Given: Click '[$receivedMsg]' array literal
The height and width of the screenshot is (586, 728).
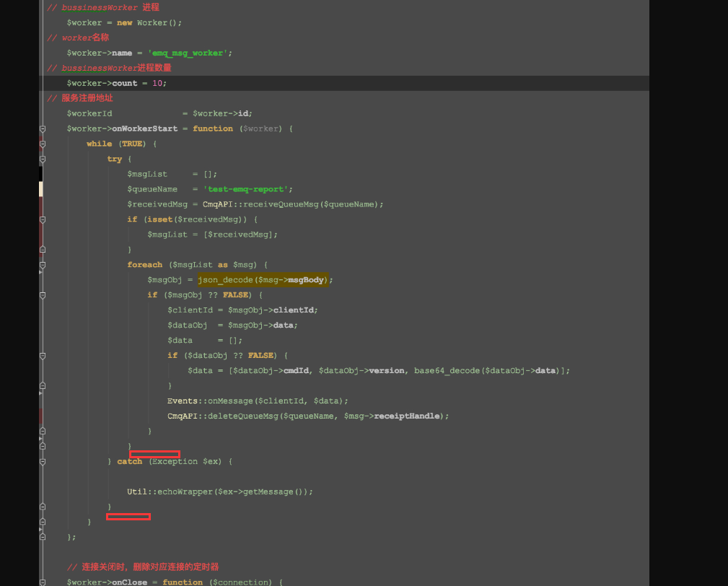Looking at the screenshot, I should pos(237,235).
